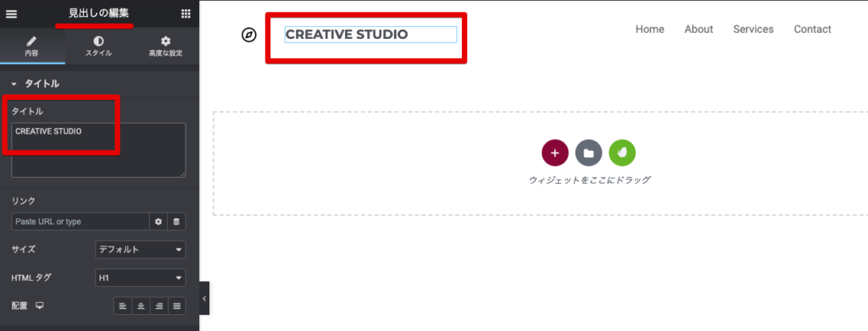
Task: Click the green Envato leaf button
Action: [622, 153]
